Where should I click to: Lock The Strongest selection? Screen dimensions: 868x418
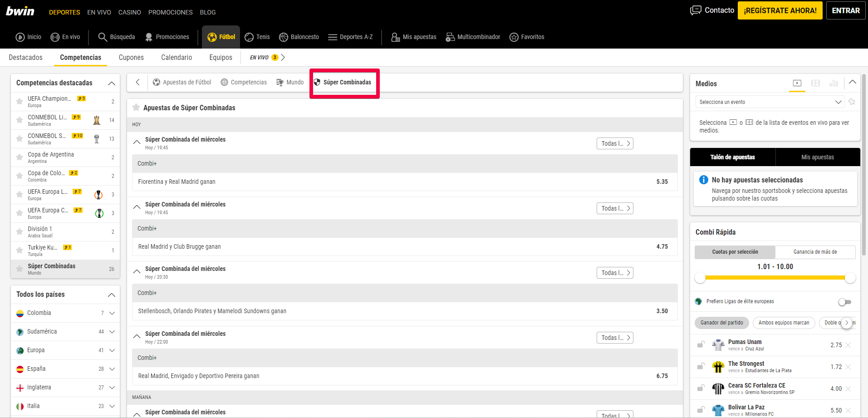pos(701,367)
